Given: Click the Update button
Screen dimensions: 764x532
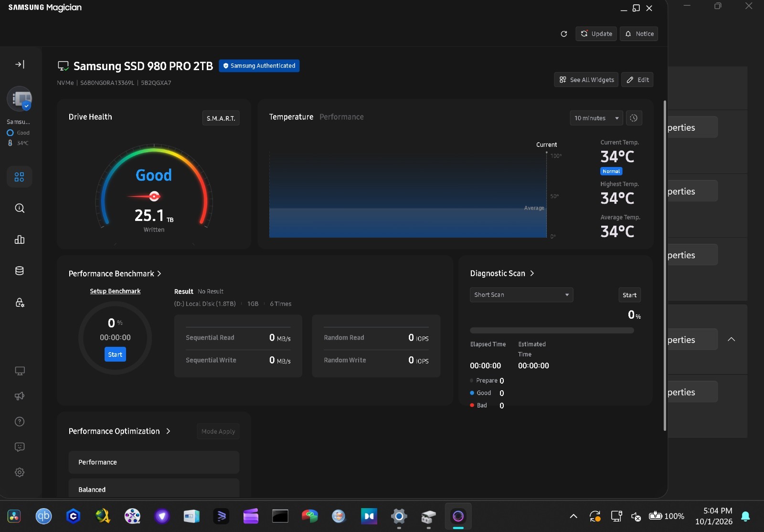Looking at the screenshot, I should coord(596,34).
